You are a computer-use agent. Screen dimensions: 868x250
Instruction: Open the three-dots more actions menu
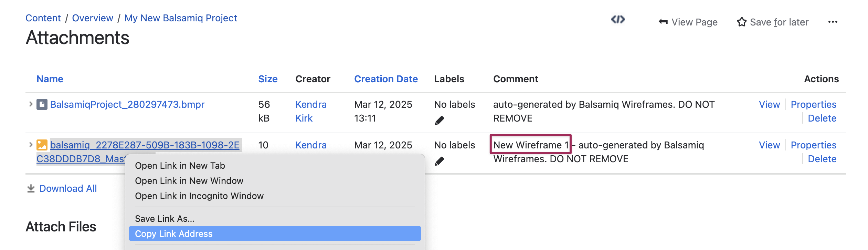tap(833, 22)
